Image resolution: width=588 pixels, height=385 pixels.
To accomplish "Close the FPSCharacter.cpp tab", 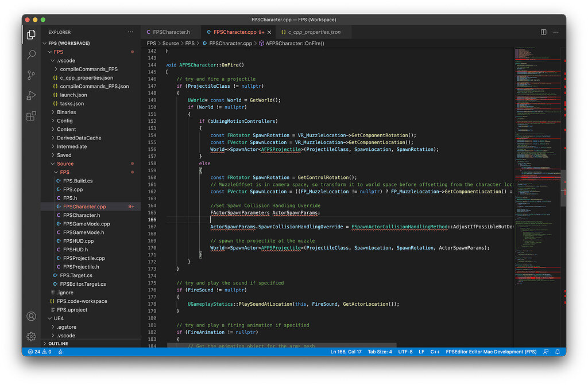I will click(270, 32).
